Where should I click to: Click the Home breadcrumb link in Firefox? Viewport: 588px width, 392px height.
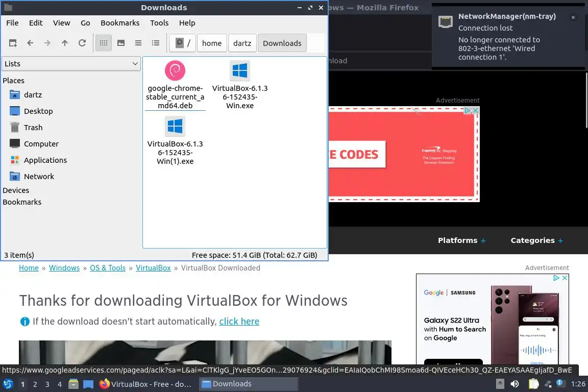click(x=29, y=268)
